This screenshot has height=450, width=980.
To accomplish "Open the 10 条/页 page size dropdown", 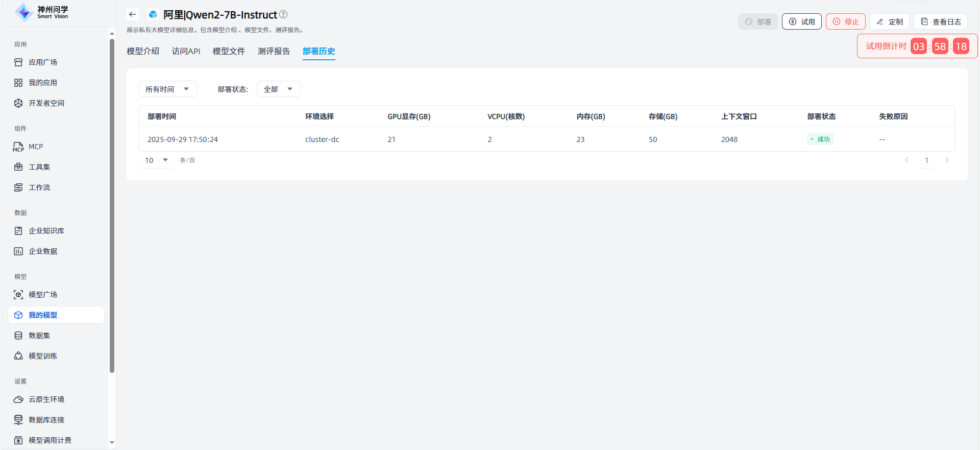I will [x=157, y=160].
